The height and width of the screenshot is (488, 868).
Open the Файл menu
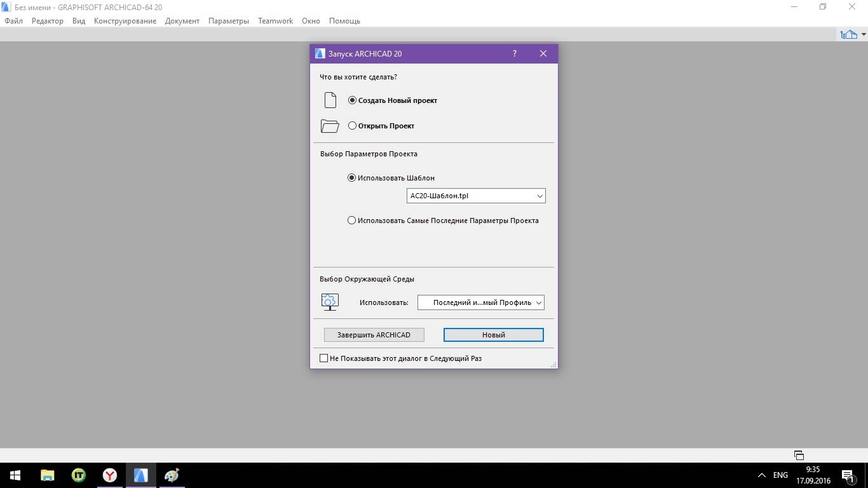(x=14, y=21)
